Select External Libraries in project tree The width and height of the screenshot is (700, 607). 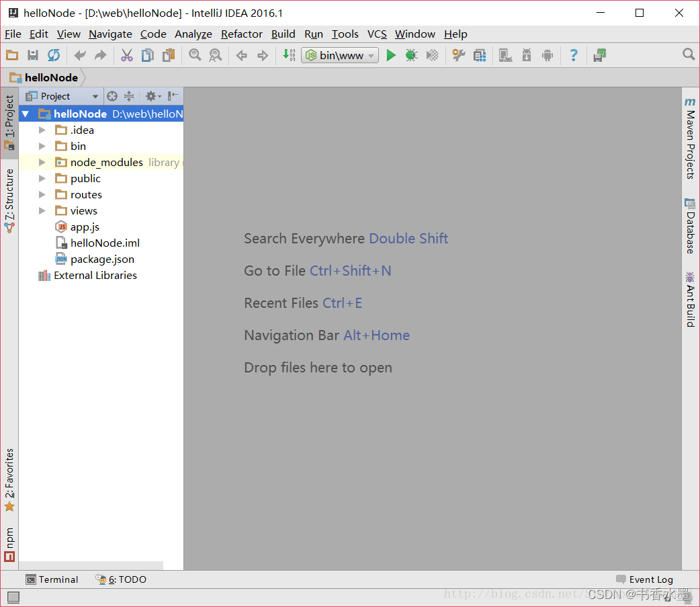tap(87, 275)
